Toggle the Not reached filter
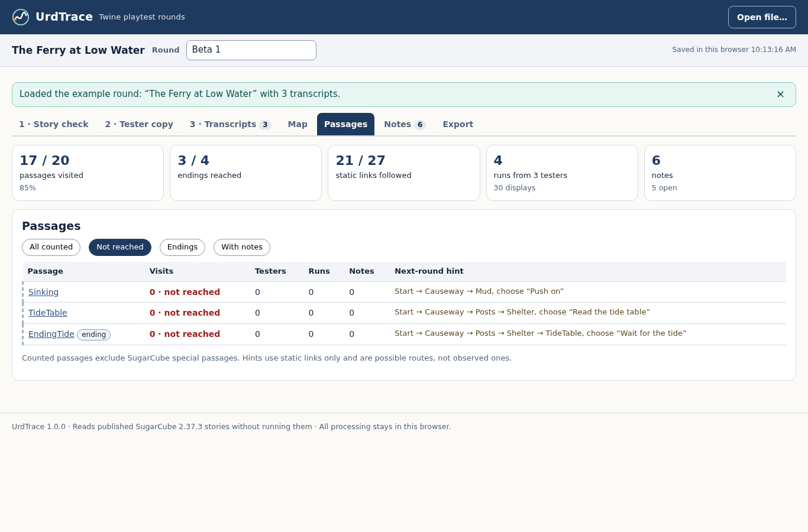808x532 pixels. pyautogui.click(x=120, y=247)
